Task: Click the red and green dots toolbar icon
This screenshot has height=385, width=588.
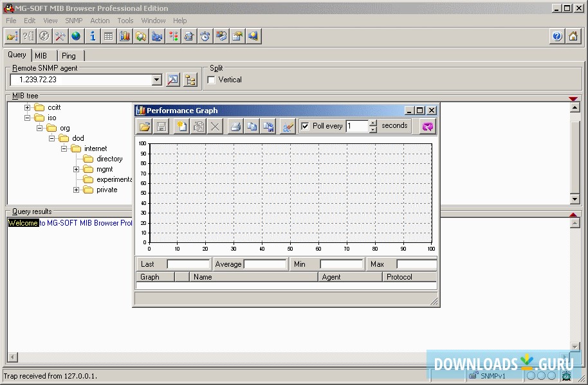Action: [173, 37]
